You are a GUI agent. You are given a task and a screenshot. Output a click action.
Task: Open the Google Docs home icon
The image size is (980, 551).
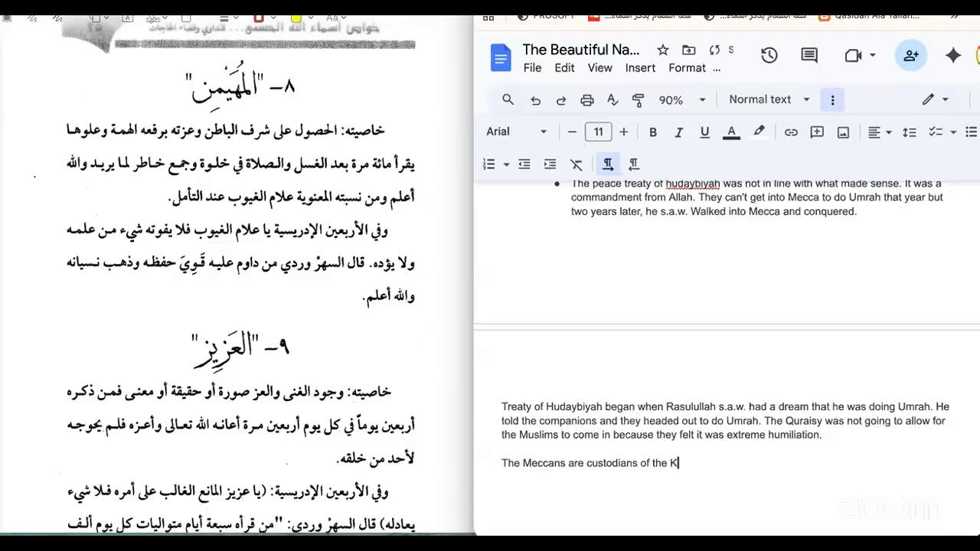tap(501, 58)
